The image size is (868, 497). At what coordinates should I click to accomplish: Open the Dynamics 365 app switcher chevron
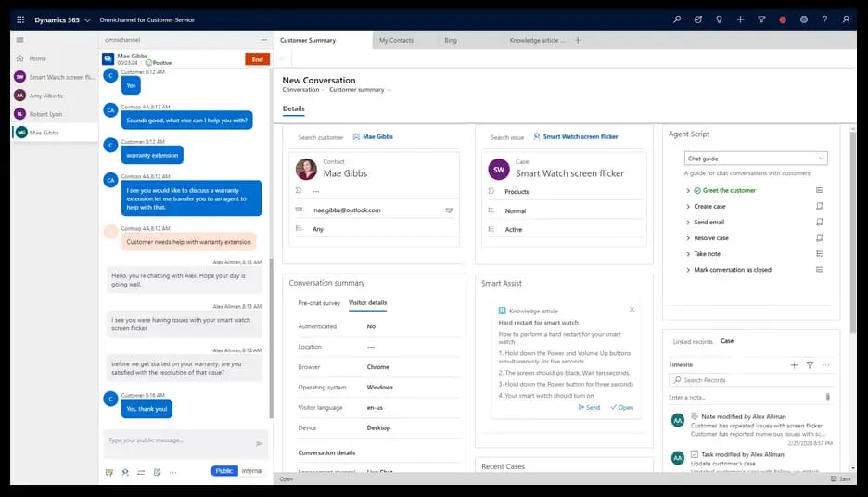coord(87,20)
